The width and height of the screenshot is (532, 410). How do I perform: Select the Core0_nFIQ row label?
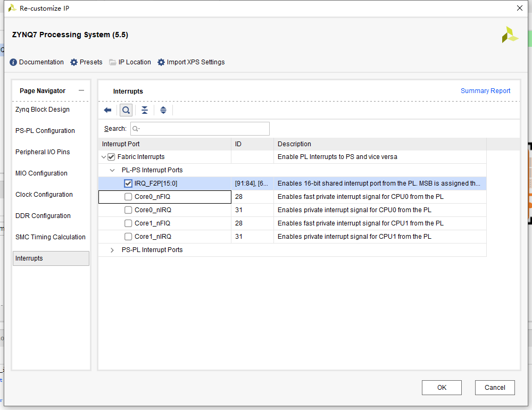pos(152,197)
